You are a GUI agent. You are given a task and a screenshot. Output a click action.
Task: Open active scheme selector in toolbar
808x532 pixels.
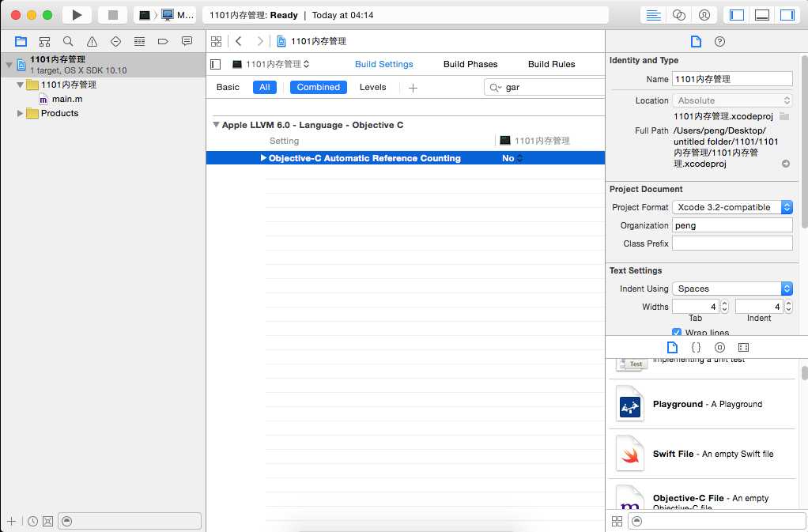tap(165, 15)
